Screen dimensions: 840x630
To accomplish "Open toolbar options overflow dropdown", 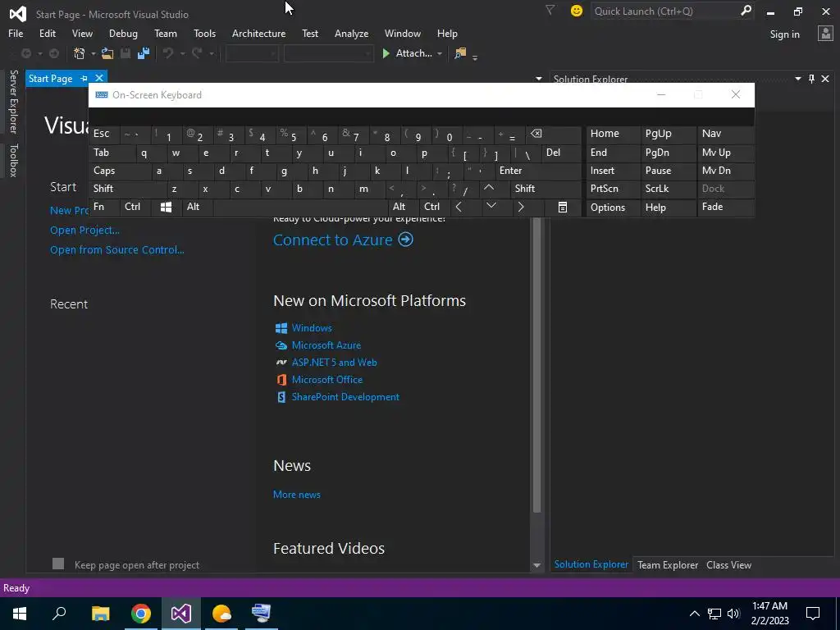I will pos(475,57).
